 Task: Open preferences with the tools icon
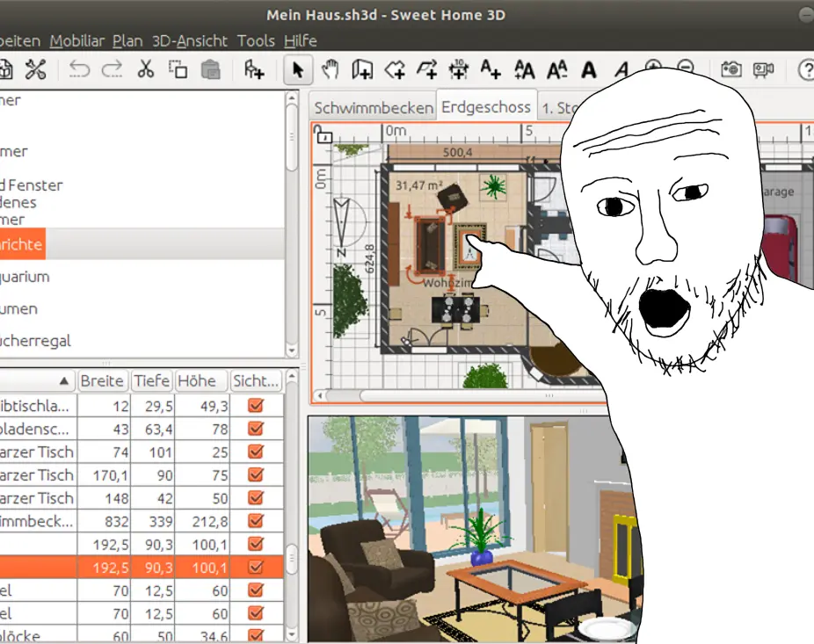pos(35,69)
